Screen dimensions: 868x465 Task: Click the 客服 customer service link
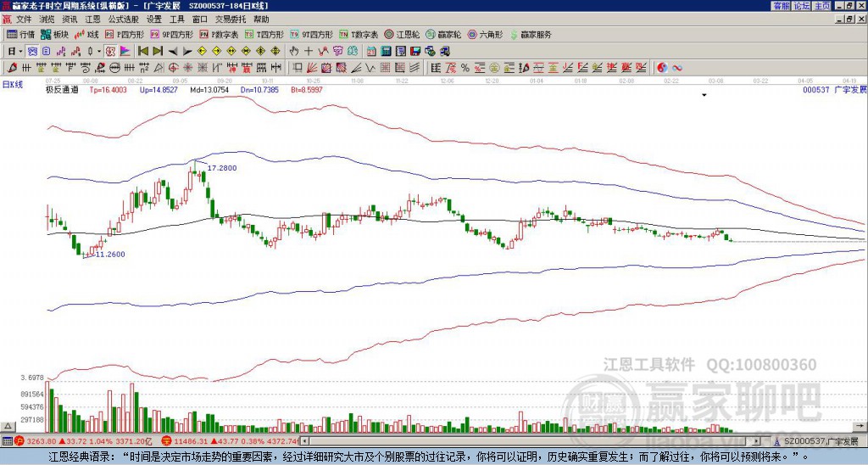click(x=781, y=5)
